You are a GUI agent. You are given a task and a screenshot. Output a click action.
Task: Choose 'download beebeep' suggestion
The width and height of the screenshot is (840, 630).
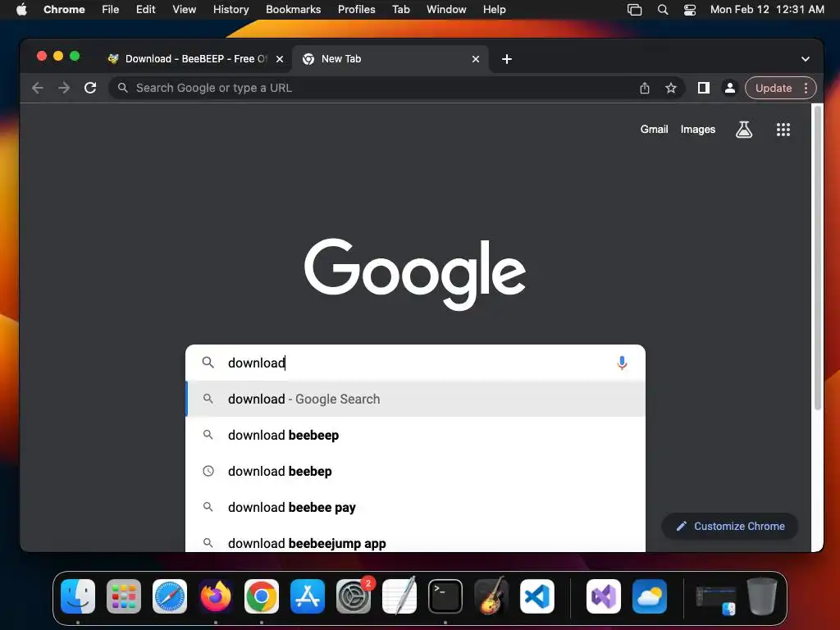[415, 435]
